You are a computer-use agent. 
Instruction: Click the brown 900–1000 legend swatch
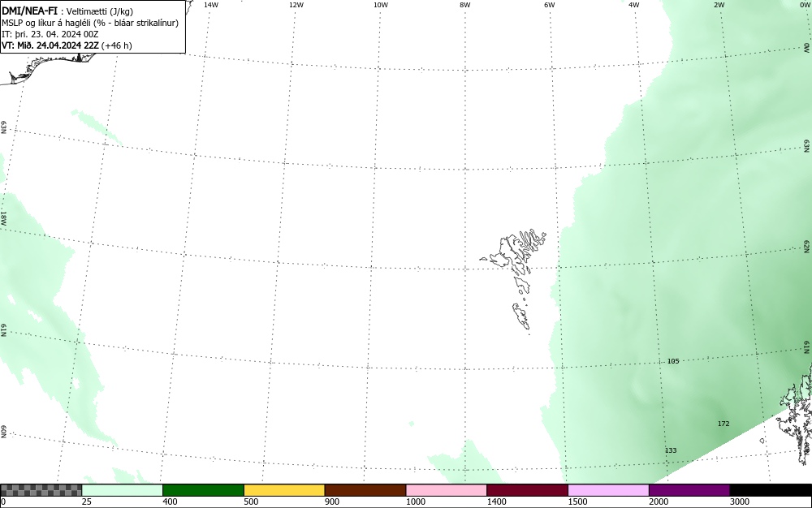[x=365, y=490]
